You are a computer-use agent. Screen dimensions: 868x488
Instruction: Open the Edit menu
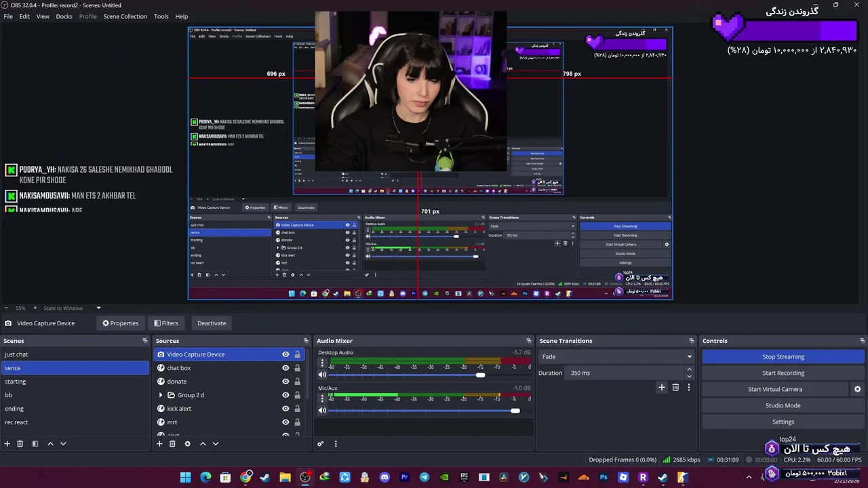coord(24,16)
